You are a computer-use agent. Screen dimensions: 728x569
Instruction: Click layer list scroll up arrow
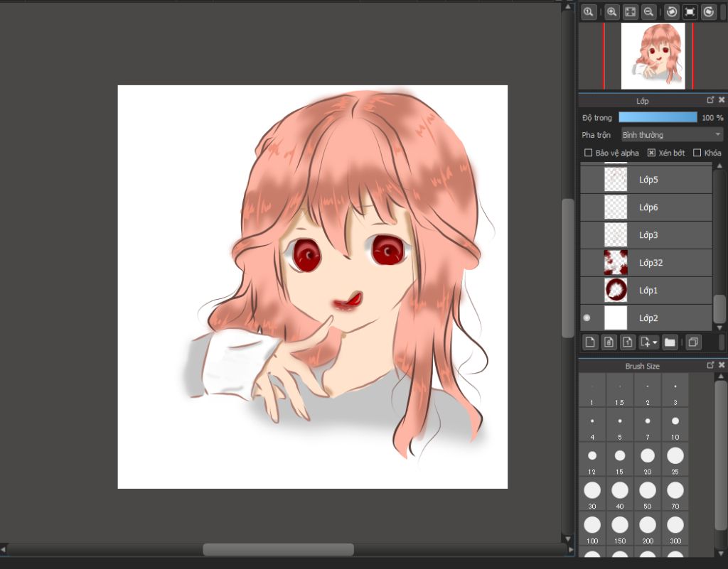(x=719, y=166)
